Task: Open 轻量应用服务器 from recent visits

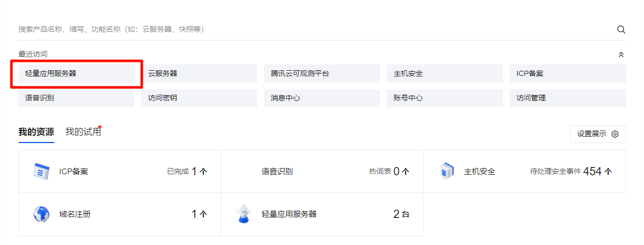Action: 77,74
